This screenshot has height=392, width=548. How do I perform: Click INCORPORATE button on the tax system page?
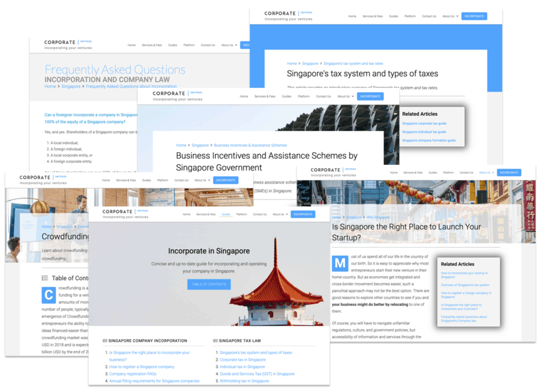click(x=474, y=16)
